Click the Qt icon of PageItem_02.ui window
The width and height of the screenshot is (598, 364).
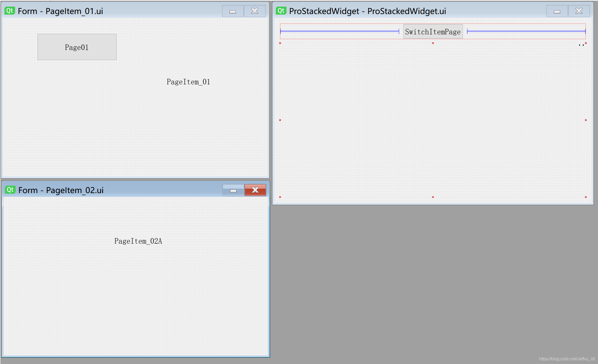coord(10,190)
